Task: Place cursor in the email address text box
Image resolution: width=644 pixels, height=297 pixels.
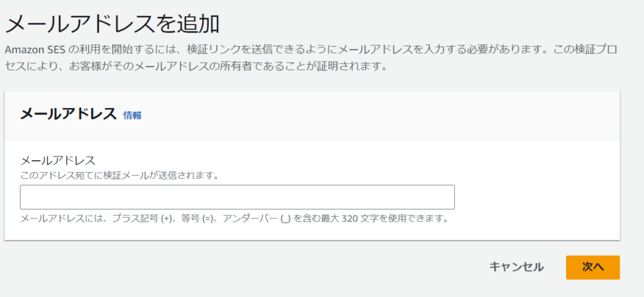Action: 237,197
